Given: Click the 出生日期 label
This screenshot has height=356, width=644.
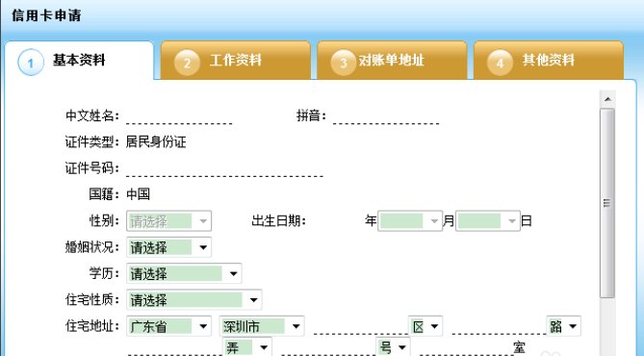Looking at the screenshot, I should click(279, 221).
